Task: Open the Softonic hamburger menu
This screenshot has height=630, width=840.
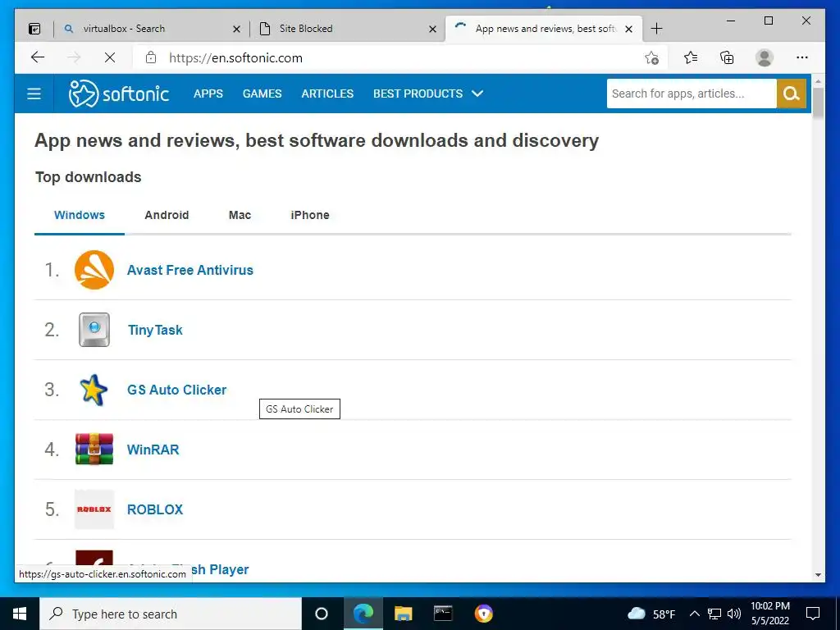Action: coord(34,94)
